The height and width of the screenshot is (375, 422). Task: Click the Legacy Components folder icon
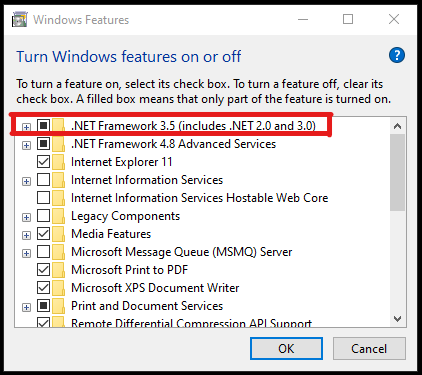pyautogui.click(x=58, y=216)
